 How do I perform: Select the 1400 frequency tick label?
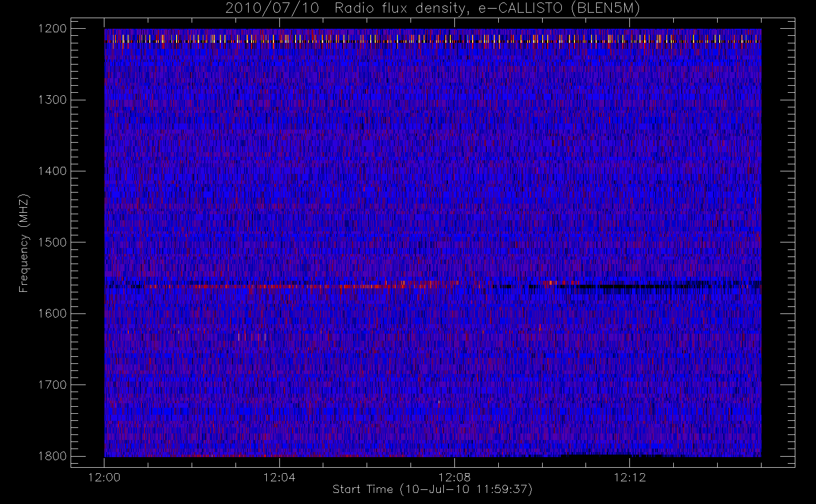pos(52,171)
